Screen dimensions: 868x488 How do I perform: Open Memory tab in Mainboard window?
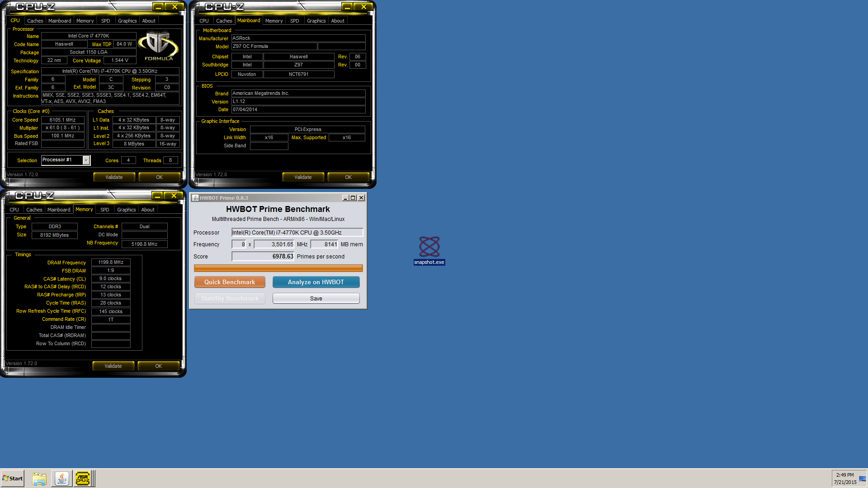pyautogui.click(x=274, y=21)
